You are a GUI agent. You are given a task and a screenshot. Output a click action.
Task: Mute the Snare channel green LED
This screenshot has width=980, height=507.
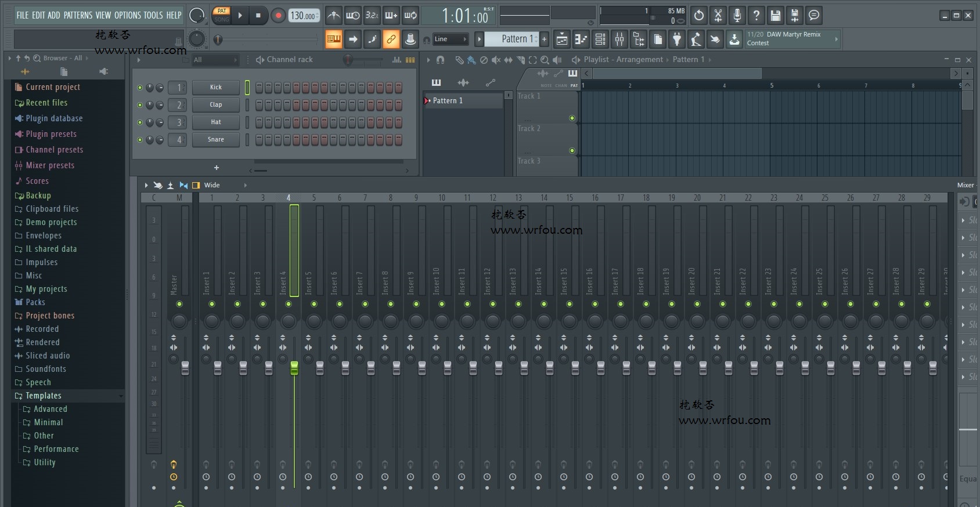(x=140, y=140)
